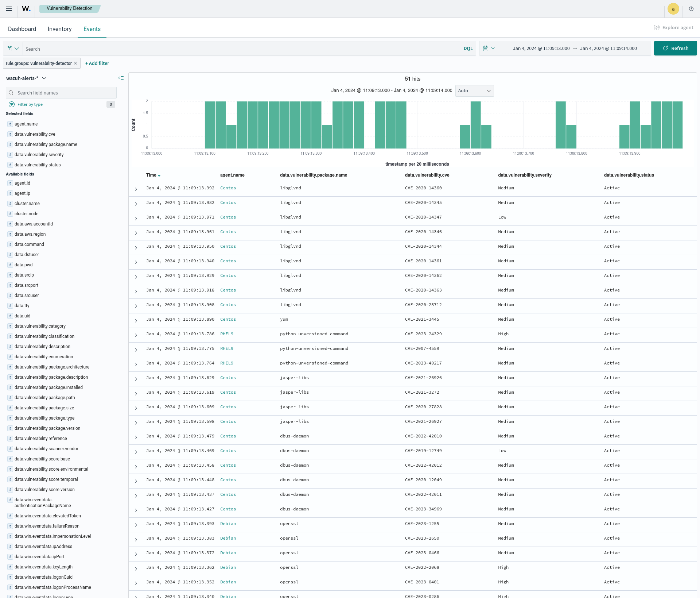Image resolution: width=700 pixels, height=598 pixels.
Task: Switch to the Inventory tab
Action: [x=59, y=29]
